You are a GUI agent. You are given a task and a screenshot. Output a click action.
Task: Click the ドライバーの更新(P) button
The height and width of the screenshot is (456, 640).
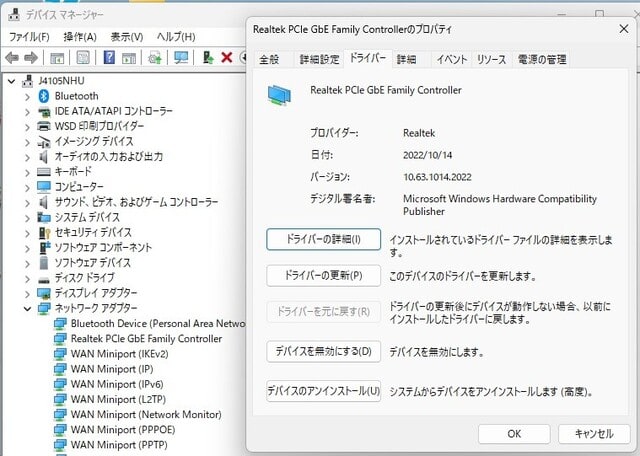[x=323, y=276]
